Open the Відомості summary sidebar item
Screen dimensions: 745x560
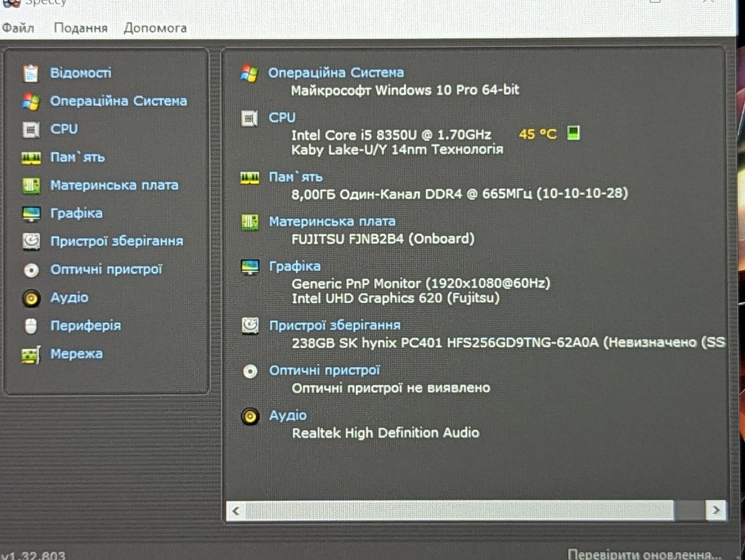pos(80,73)
